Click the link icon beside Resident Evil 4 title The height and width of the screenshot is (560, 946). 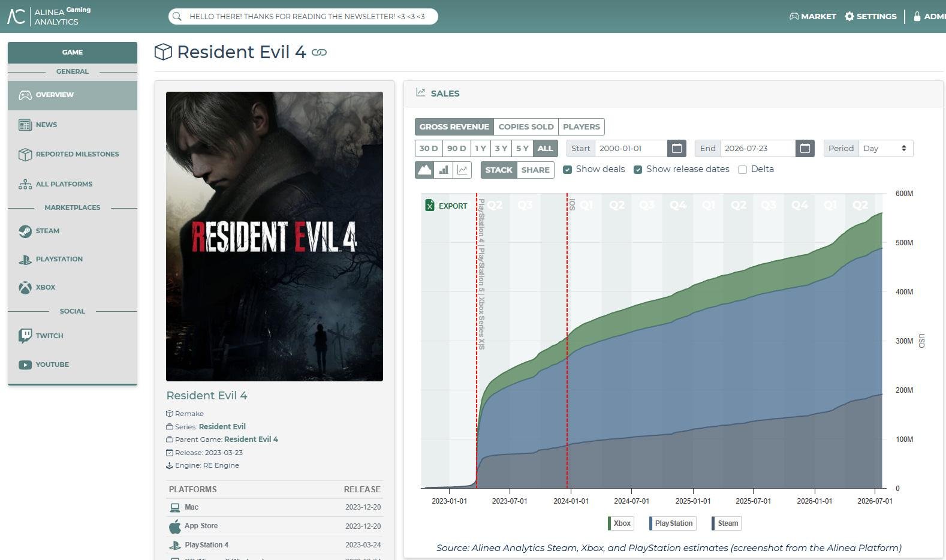(320, 53)
